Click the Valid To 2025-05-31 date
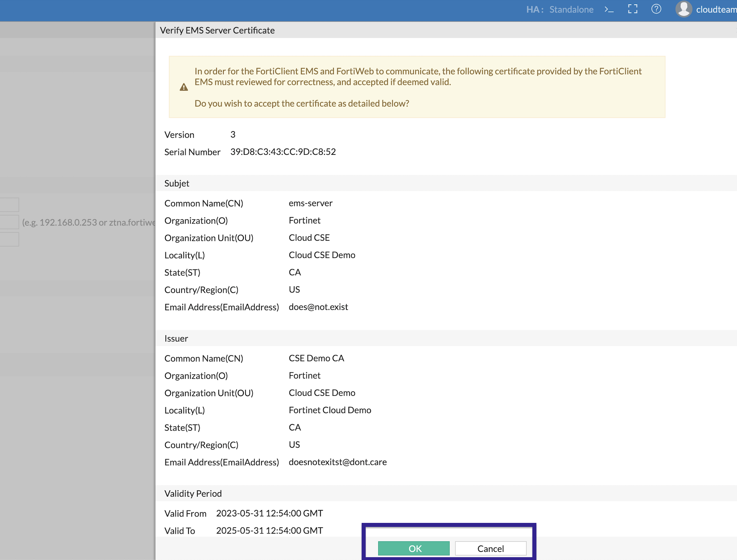 pyautogui.click(x=269, y=531)
